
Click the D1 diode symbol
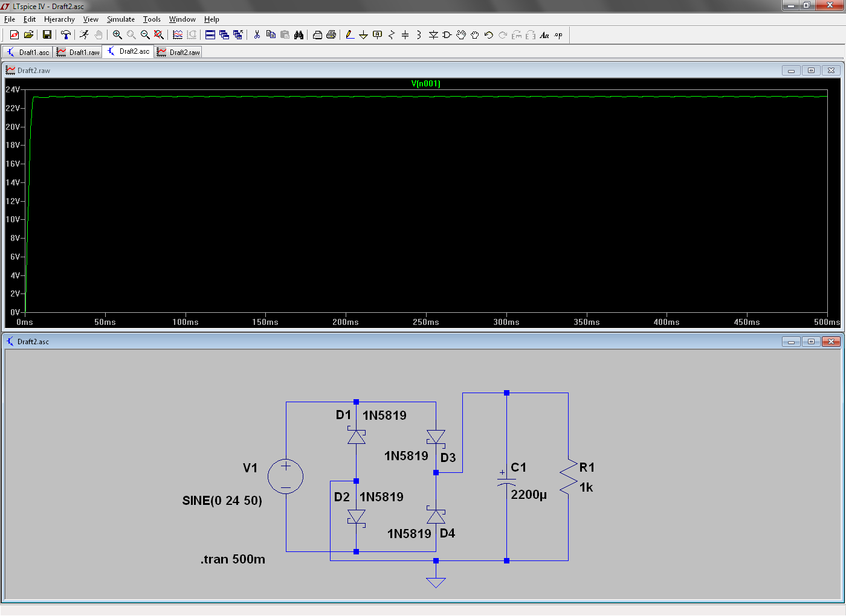(x=356, y=436)
